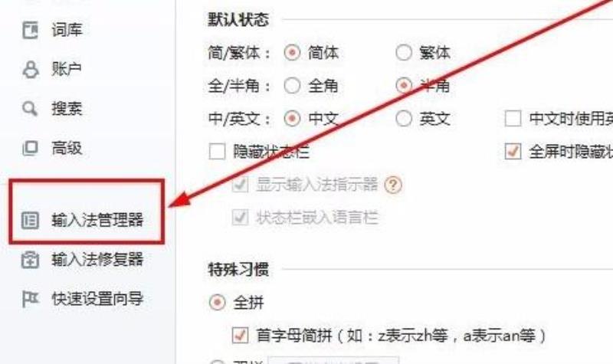Uncheck 全屏时隐藏 checkbox
The height and width of the screenshot is (364, 613).
click(513, 152)
